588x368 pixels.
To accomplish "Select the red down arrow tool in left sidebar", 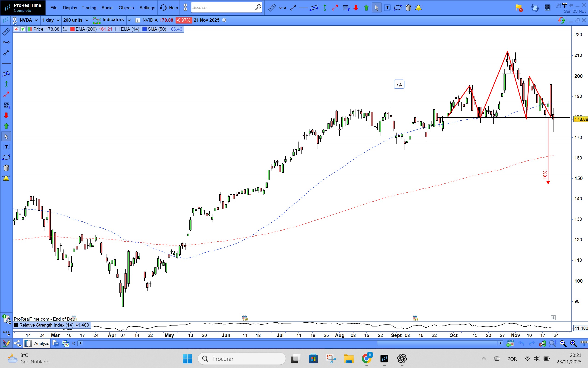I will 6,115.
